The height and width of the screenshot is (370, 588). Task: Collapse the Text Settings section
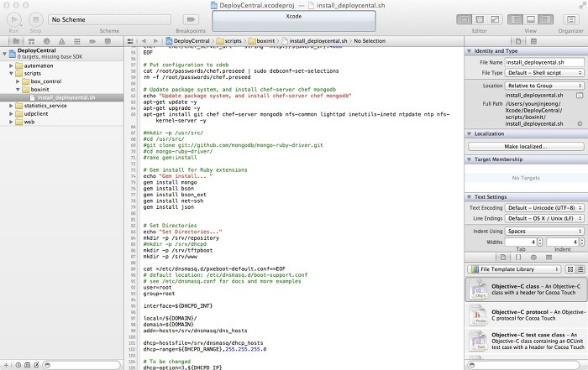tap(469, 196)
